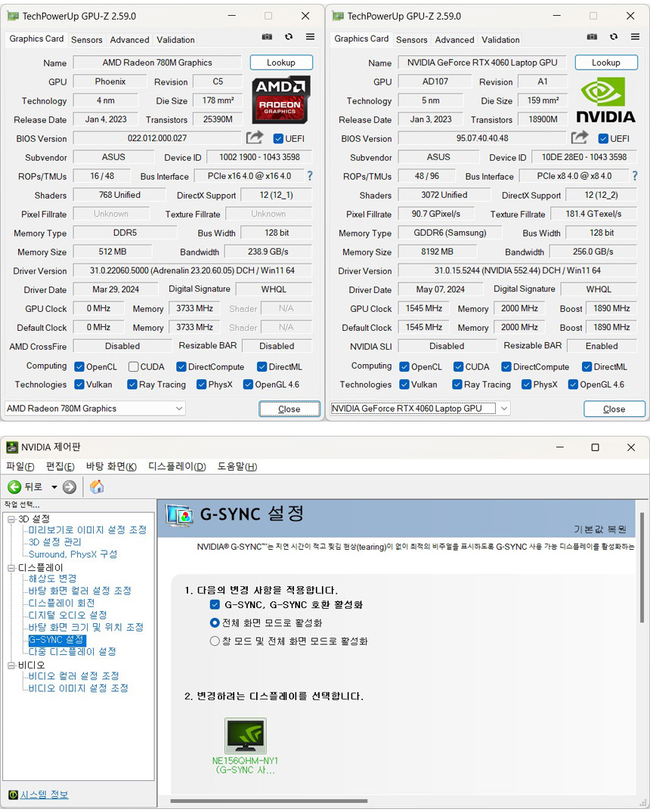Image resolution: width=650 pixels, height=812 pixels.
Task: Open bus interface help in NVIDIA window
Action: point(635,176)
